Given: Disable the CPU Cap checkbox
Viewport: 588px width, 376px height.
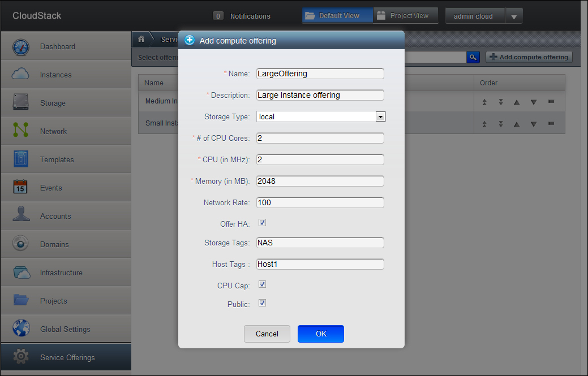Looking at the screenshot, I should coord(262,284).
